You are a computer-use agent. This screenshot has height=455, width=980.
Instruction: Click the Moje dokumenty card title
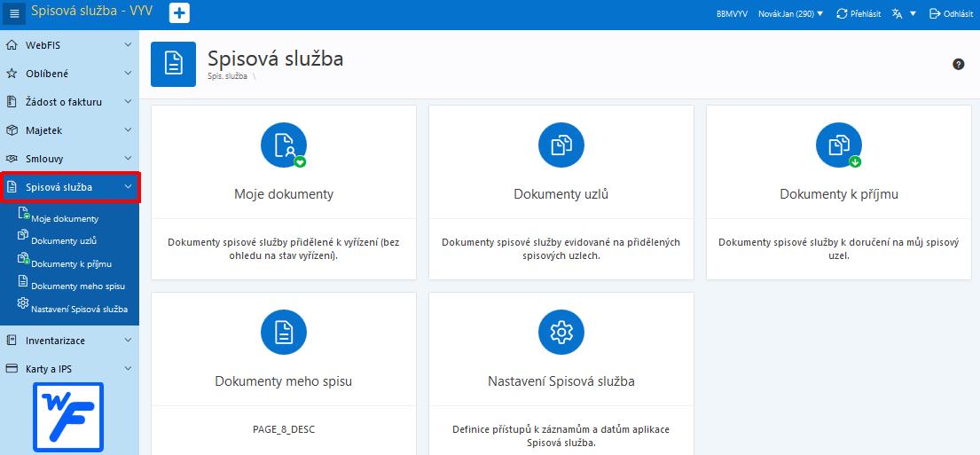[x=284, y=194]
